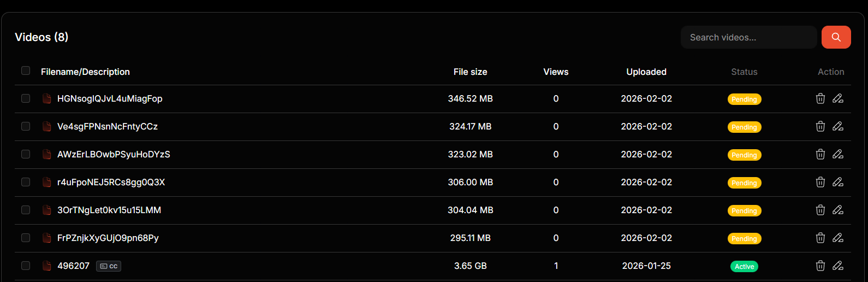Click the CC badge beside 496207
This screenshot has width=868, height=282.
point(109,266)
